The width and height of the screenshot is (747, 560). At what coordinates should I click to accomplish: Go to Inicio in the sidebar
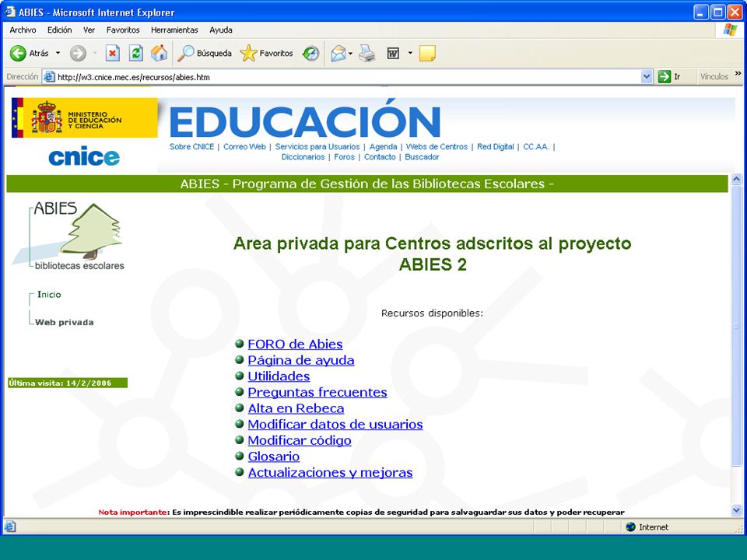(x=49, y=294)
